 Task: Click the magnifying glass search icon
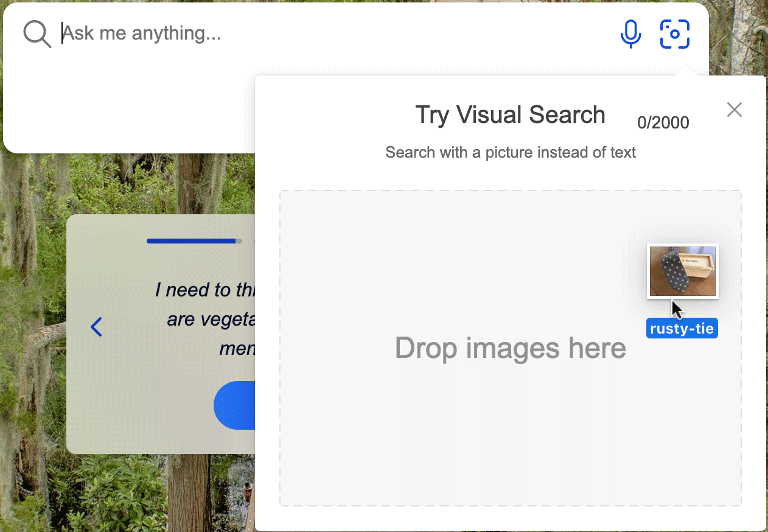[37, 34]
